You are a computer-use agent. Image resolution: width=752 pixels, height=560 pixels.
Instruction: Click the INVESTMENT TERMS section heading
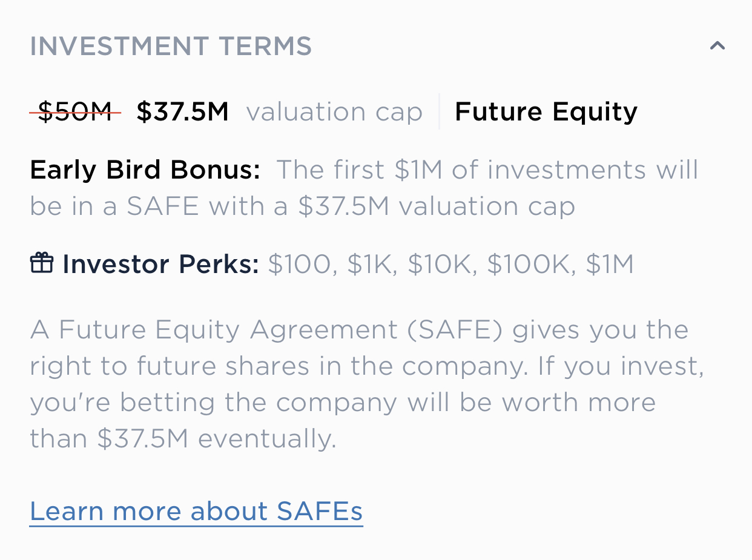pos(171,47)
